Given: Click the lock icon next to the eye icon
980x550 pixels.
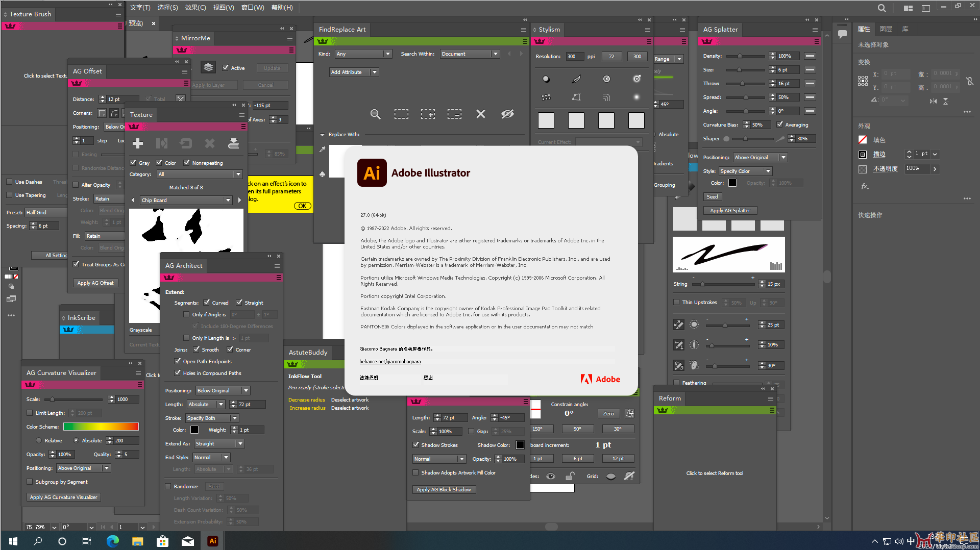Looking at the screenshot, I should (x=570, y=477).
